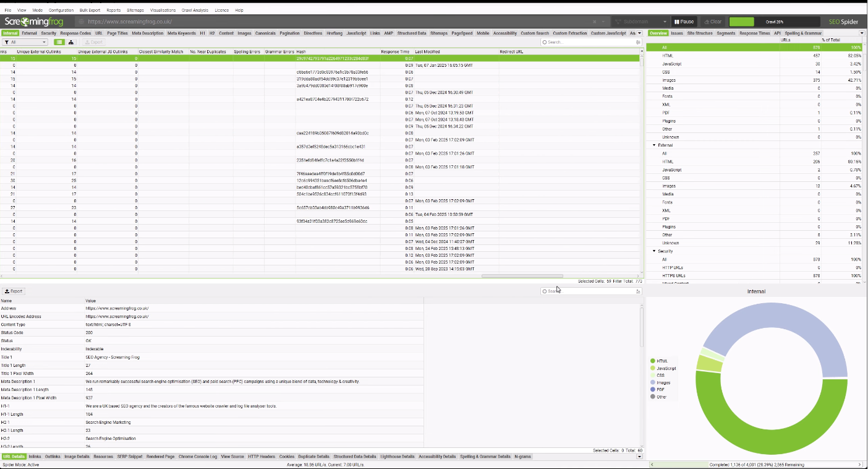This screenshot has height=469, width=868.
Task: Select the Internal HTML row in Overview
Action: (754, 56)
